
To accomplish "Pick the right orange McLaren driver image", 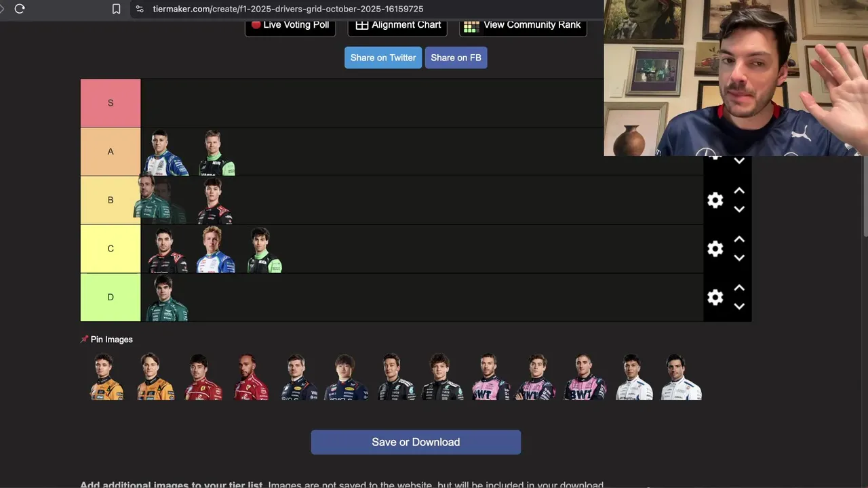I will pyautogui.click(x=155, y=377).
